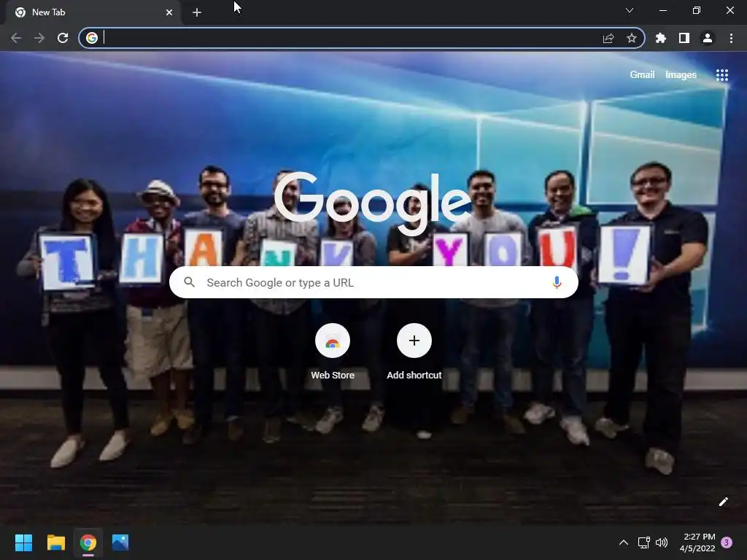Click the Chrome taskbar icon
Viewport: 747px width, 560px height.
88,542
